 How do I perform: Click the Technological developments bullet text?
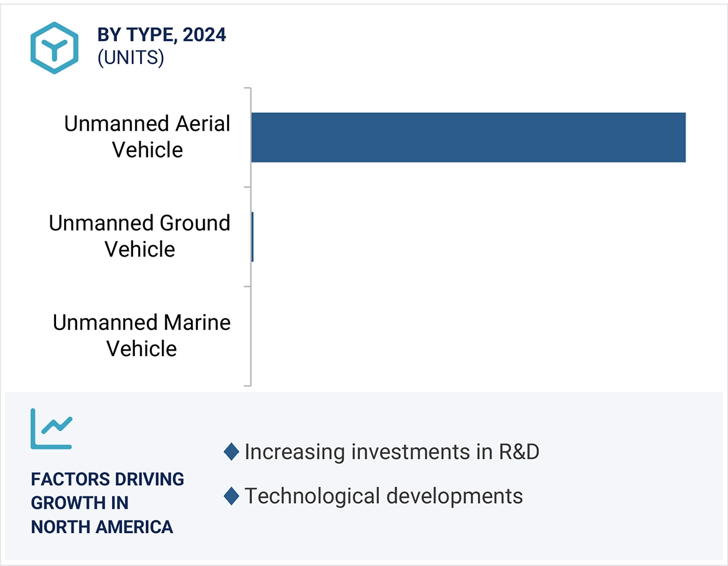click(383, 496)
